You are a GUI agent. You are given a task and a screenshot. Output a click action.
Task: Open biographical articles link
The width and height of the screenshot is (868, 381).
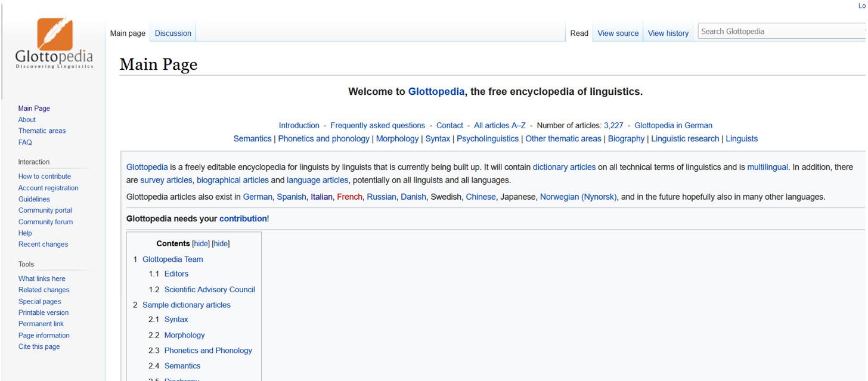232,180
